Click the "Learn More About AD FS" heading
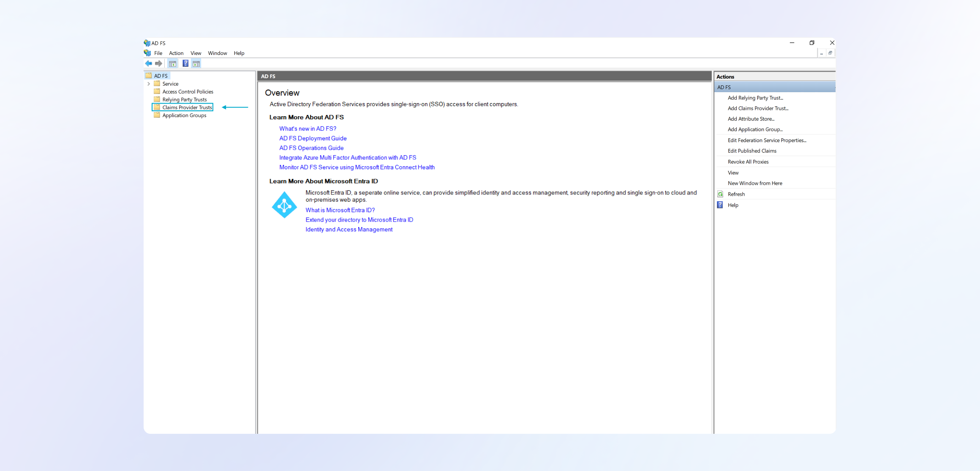This screenshot has width=980, height=471. click(306, 117)
